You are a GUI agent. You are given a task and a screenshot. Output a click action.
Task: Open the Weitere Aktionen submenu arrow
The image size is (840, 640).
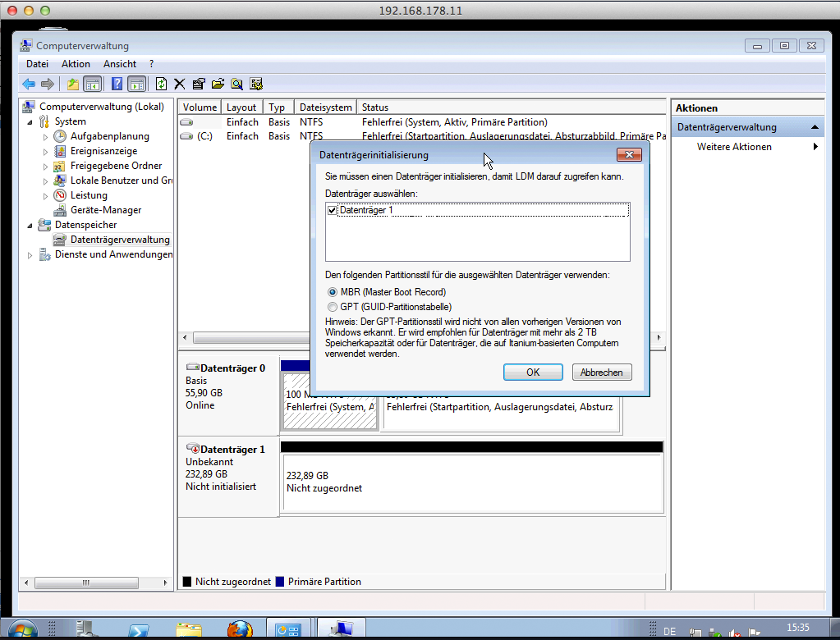815,147
